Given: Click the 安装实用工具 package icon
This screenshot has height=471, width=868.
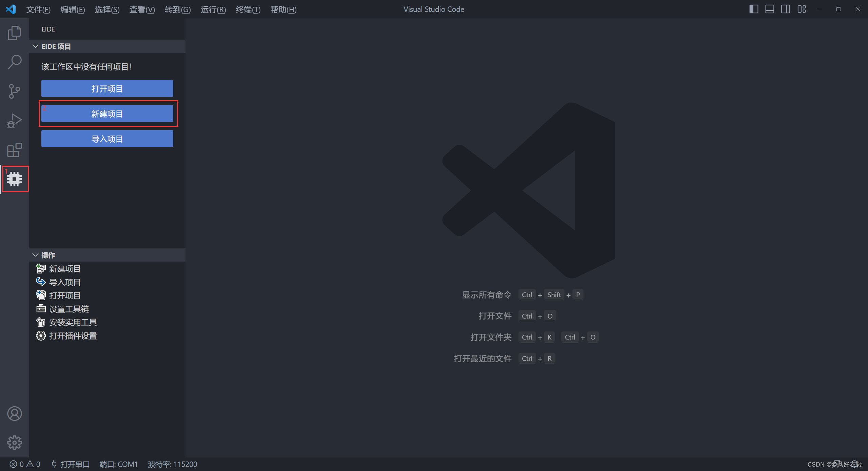Looking at the screenshot, I should 41,322.
